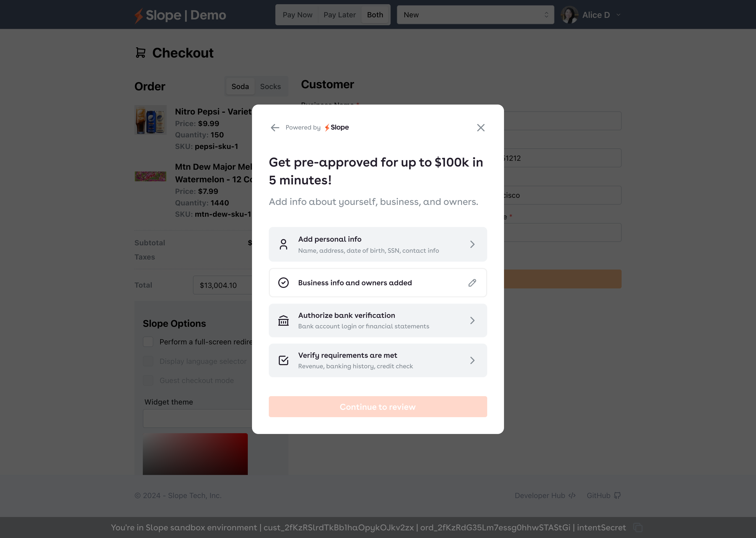Expand the Alice D user menu chevron
Viewport: 756px width, 538px height.
pyautogui.click(x=618, y=15)
